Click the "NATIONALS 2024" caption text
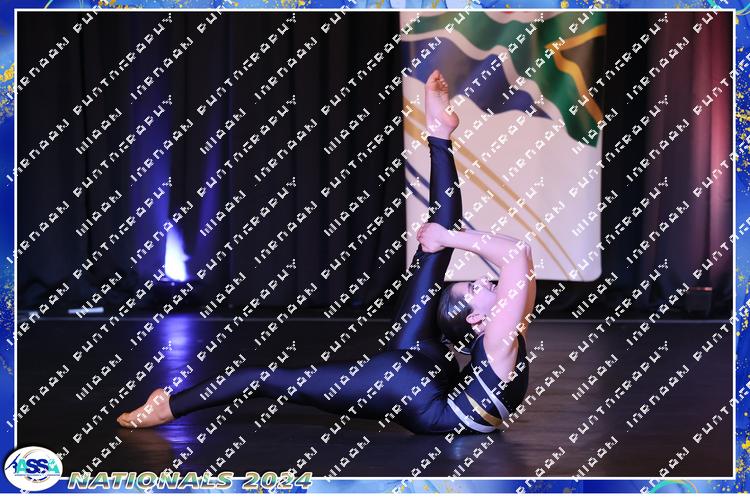750x500 pixels. 190,480
